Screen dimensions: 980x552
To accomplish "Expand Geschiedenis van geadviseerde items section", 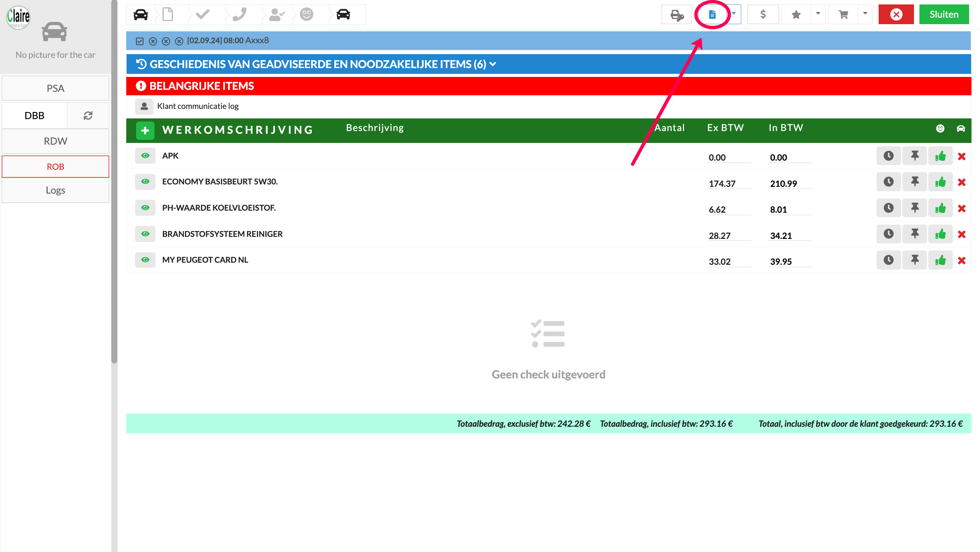I will (549, 64).
